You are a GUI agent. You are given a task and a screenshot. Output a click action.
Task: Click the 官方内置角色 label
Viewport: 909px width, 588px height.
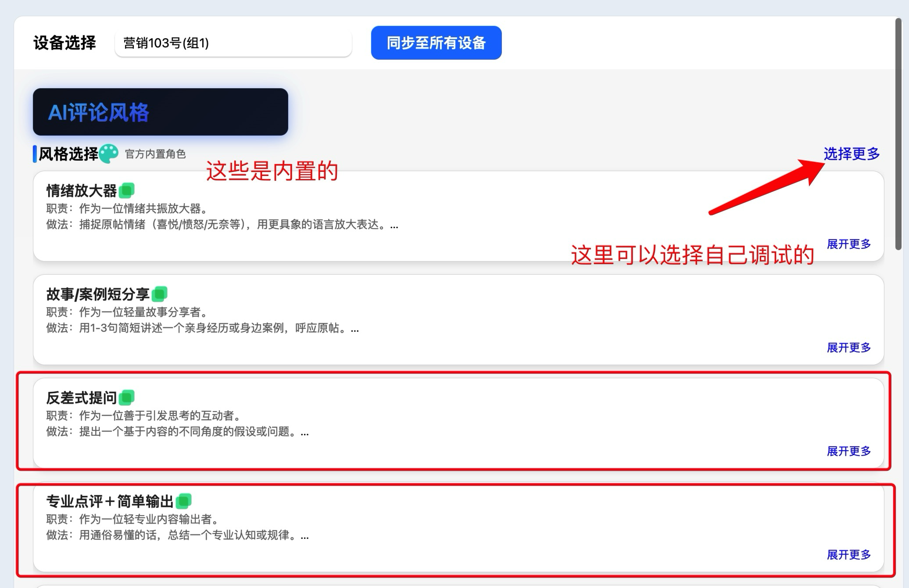(155, 154)
